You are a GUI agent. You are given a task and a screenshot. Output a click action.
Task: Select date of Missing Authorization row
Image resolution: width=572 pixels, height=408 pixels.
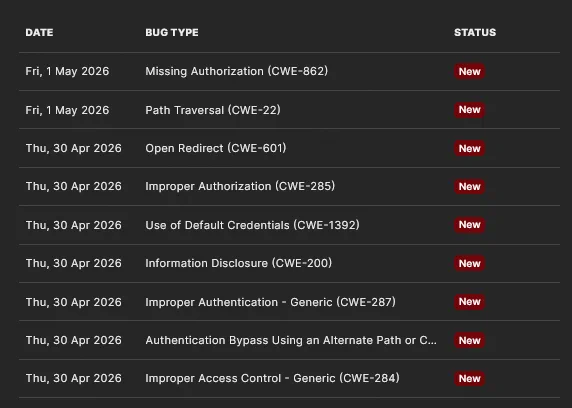click(67, 71)
